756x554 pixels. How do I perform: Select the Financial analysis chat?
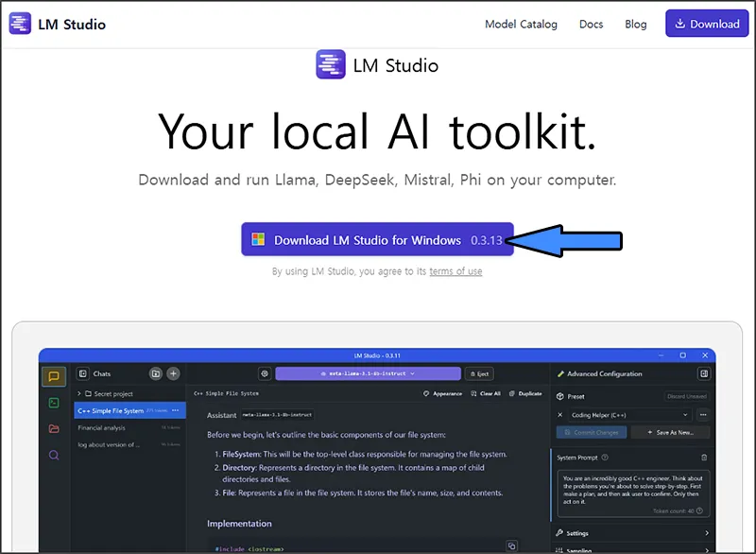tap(129, 427)
